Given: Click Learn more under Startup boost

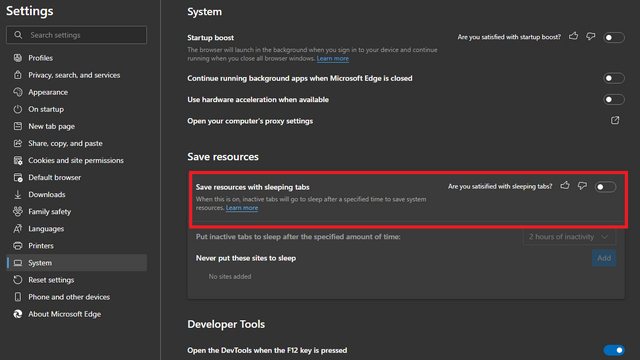Looking at the screenshot, I should 333,58.
